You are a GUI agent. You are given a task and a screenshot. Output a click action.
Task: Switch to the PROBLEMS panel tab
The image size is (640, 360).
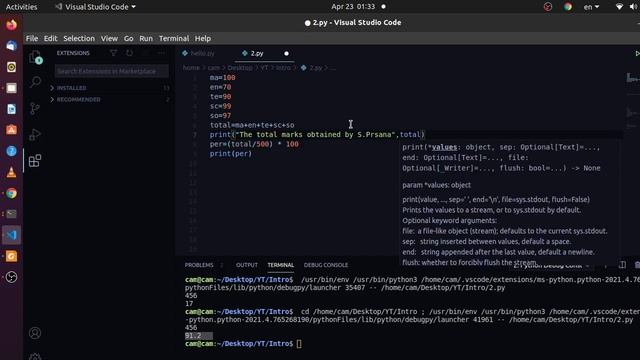click(199, 265)
